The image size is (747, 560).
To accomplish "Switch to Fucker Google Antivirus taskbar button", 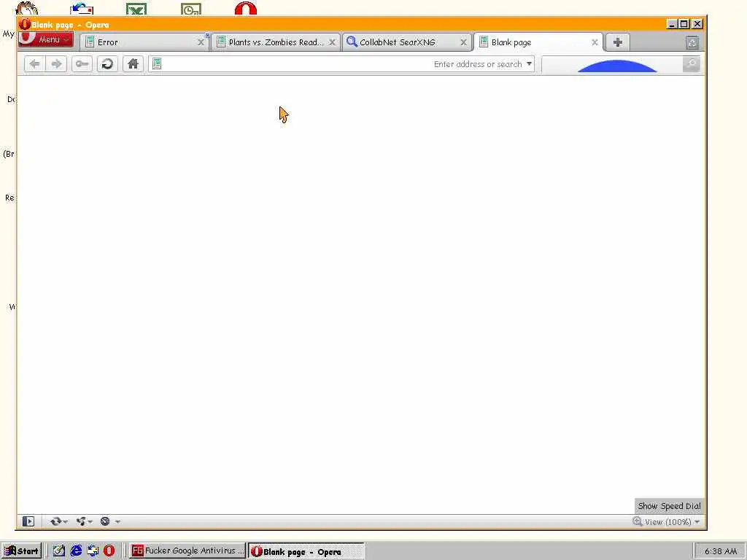I will [187, 551].
